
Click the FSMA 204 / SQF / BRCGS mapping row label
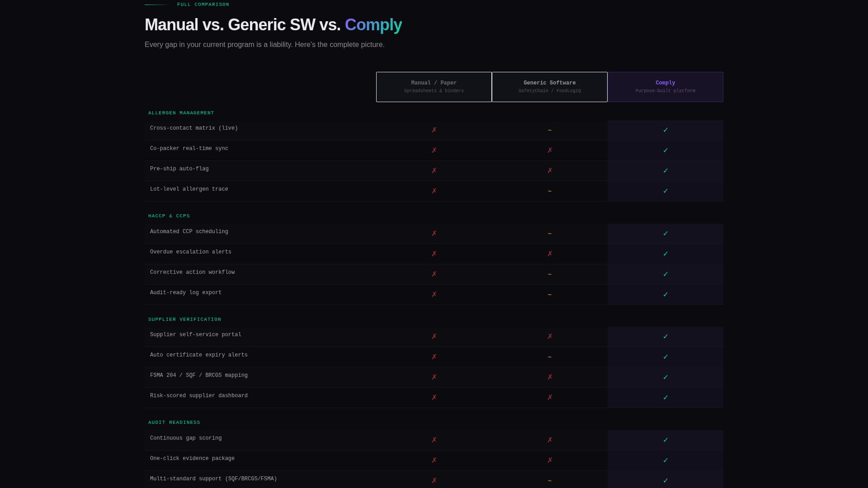coord(199,375)
